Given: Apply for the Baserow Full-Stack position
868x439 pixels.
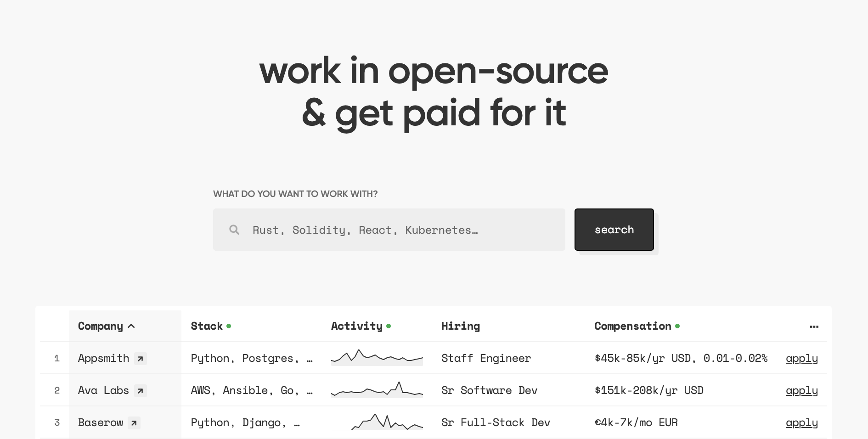Looking at the screenshot, I should [x=801, y=423].
